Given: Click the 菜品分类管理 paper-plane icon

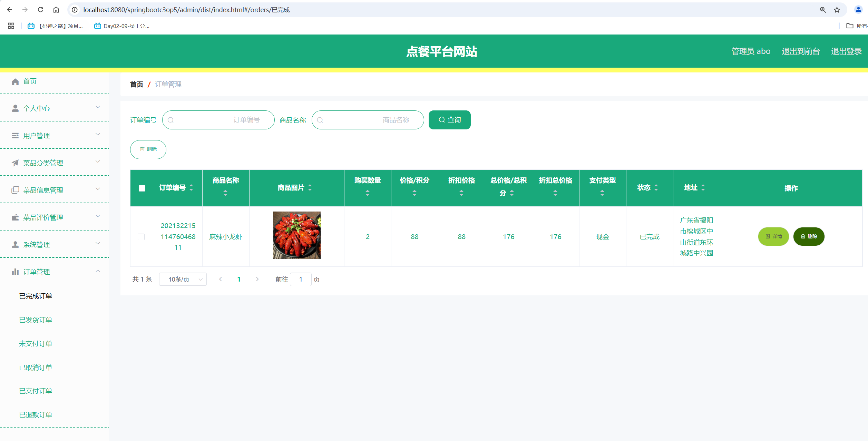Looking at the screenshot, I should [15, 163].
